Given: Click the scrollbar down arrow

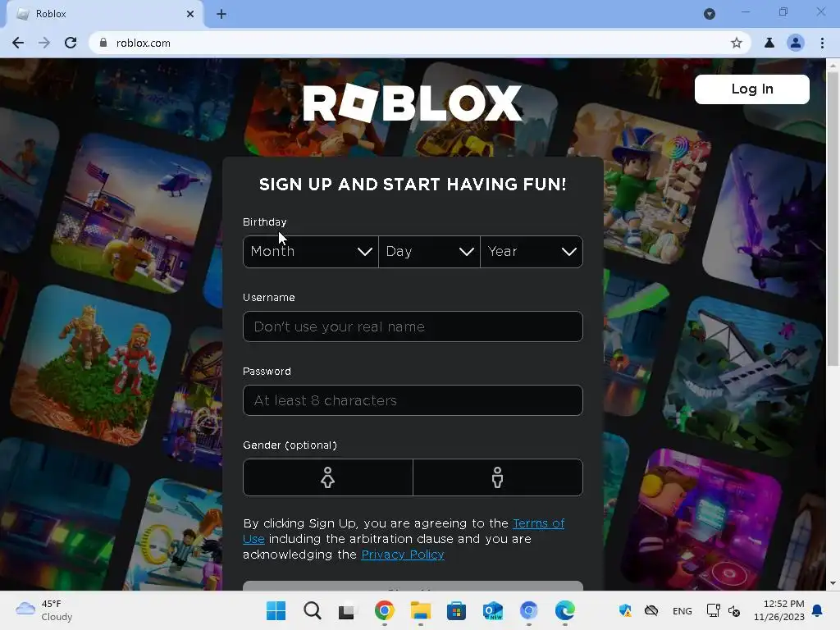Looking at the screenshot, I should tap(833, 583).
